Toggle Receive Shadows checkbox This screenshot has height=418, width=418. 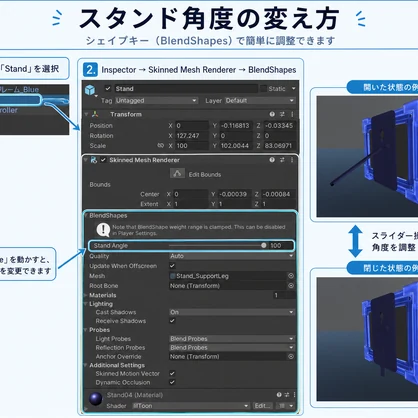point(172,321)
